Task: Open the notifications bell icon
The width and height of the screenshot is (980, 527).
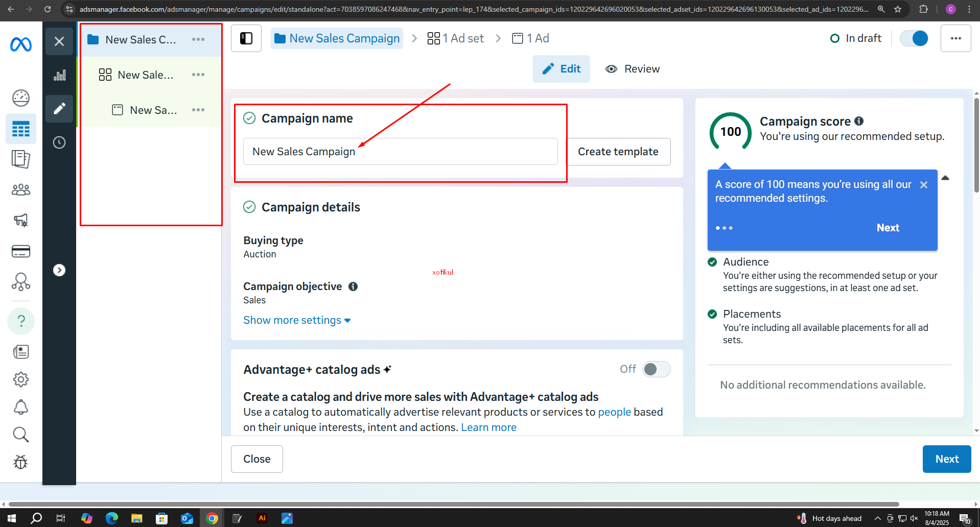Action: tap(21, 407)
